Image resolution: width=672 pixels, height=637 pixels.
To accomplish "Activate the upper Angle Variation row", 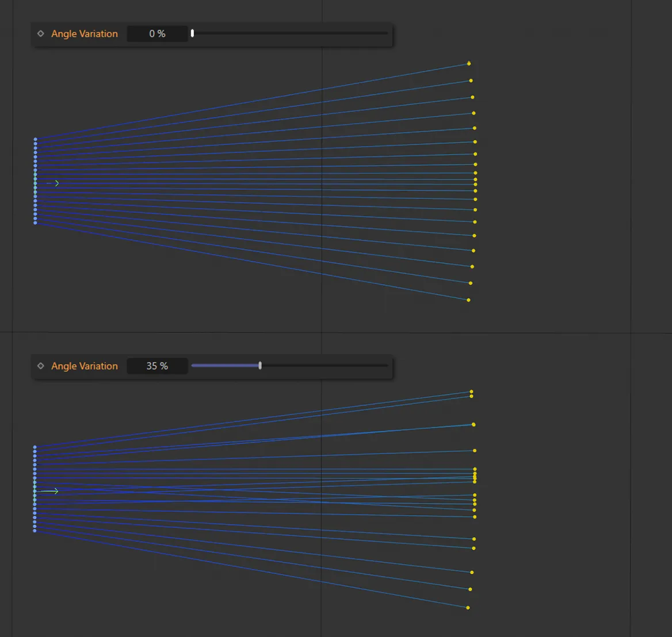I will pos(84,33).
